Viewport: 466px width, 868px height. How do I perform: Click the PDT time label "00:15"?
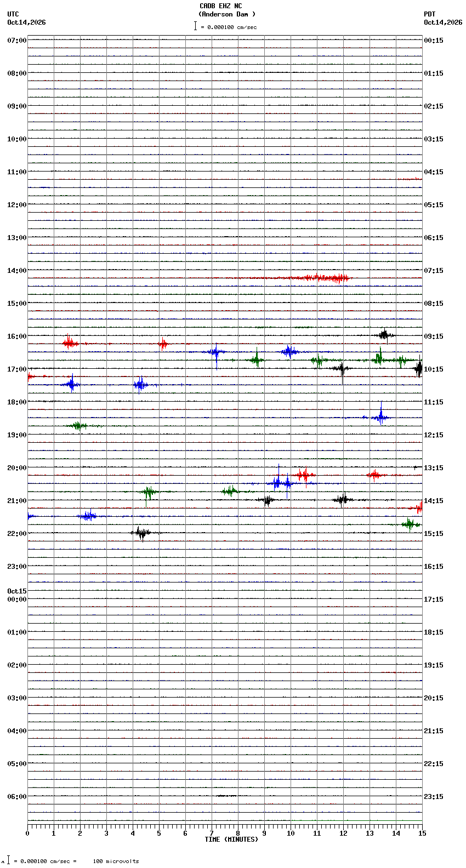pyautogui.click(x=434, y=41)
